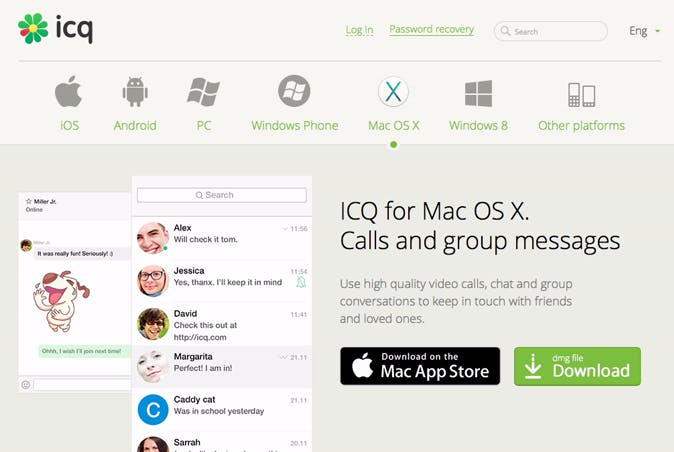Screen dimensions: 674x452
Task: Click the emoji smiley in the chat input
Action: click(x=26, y=385)
